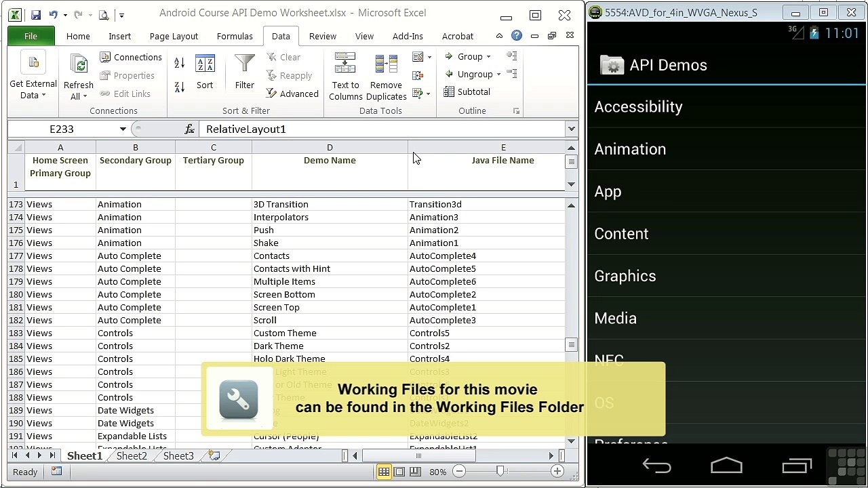
Task: Insert function using fx button
Action: pyautogui.click(x=190, y=129)
